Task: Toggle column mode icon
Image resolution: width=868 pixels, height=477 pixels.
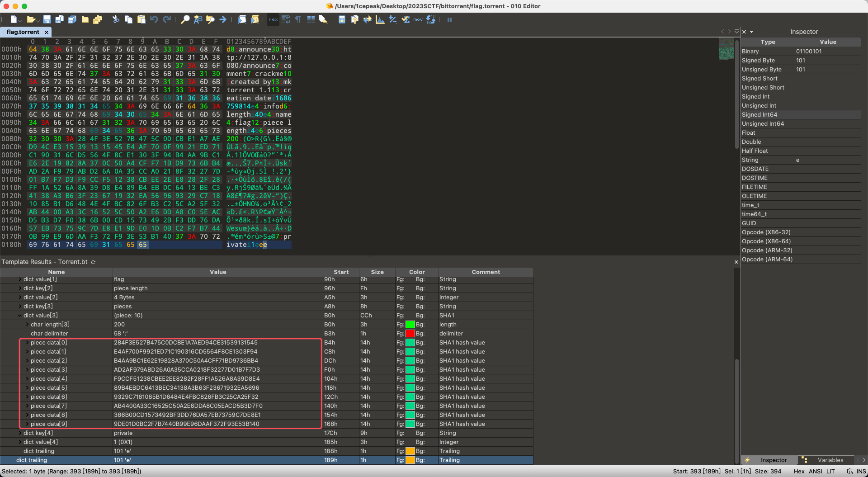Action: (x=311, y=19)
